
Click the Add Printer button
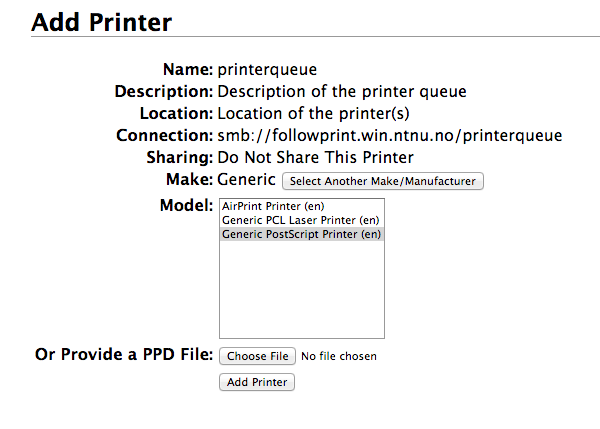click(257, 382)
